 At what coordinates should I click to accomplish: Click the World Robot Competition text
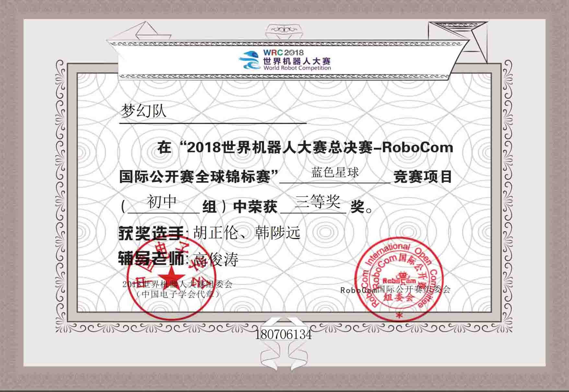click(297, 68)
